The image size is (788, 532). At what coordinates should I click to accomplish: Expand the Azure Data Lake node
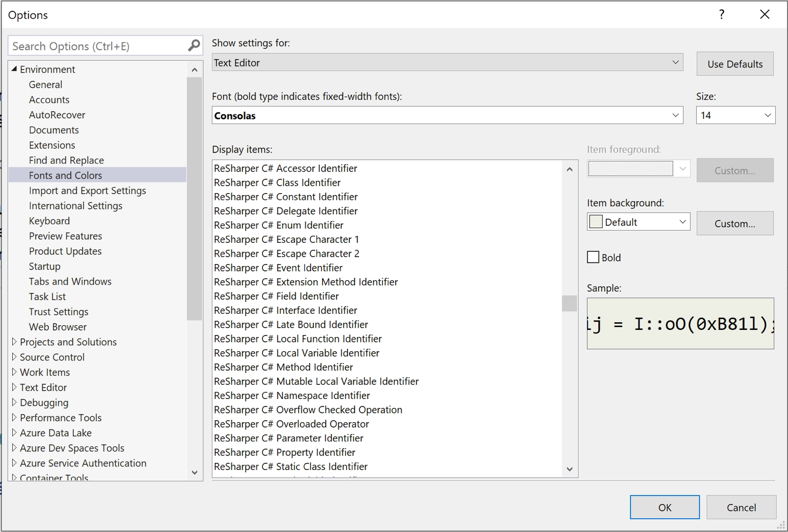14,432
